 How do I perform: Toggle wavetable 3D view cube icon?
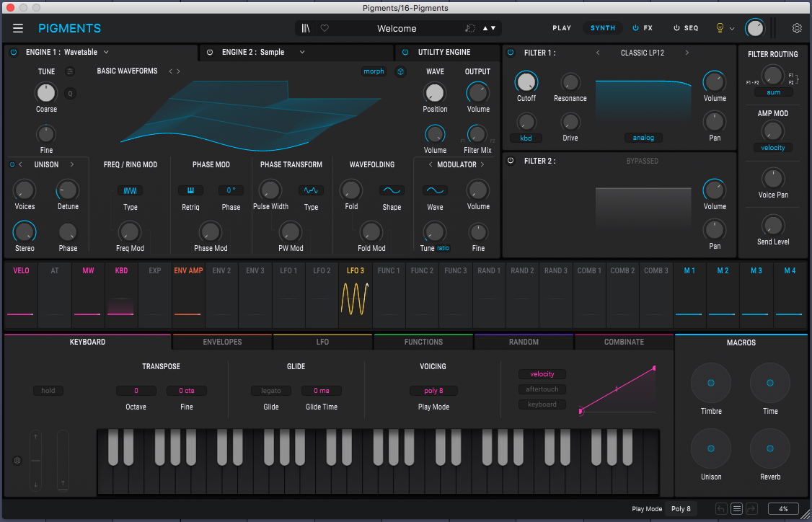pos(400,71)
